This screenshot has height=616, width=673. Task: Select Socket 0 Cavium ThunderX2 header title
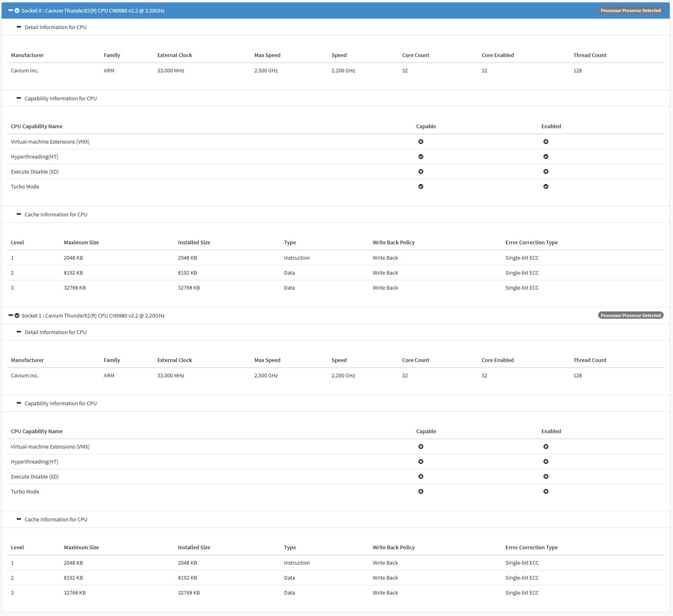pos(93,11)
